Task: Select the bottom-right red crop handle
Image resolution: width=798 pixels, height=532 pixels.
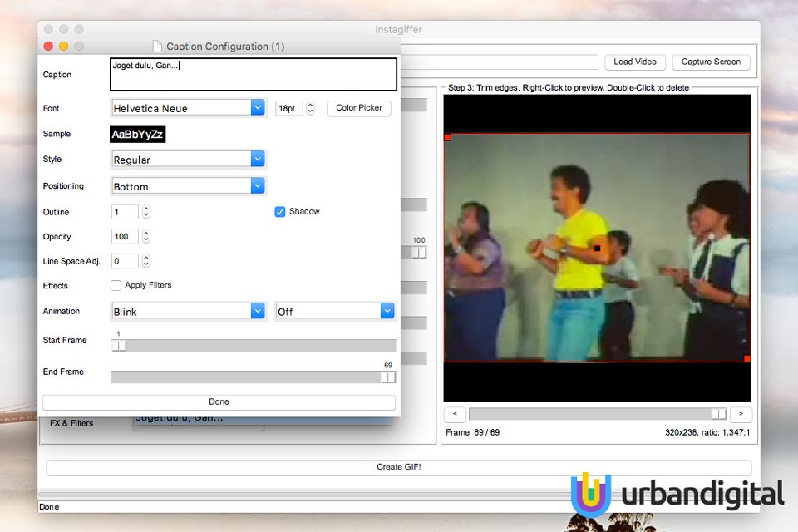Action: [747, 358]
